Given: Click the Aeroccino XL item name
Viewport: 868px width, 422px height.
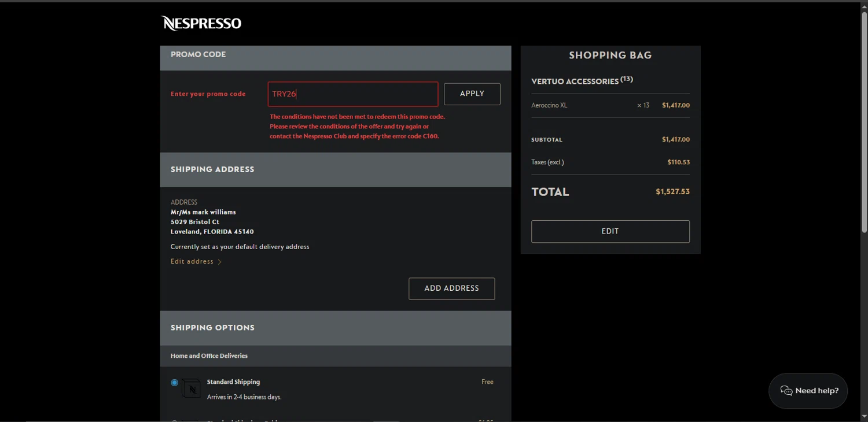Looking at the screenshot, I should pos(549,105).
